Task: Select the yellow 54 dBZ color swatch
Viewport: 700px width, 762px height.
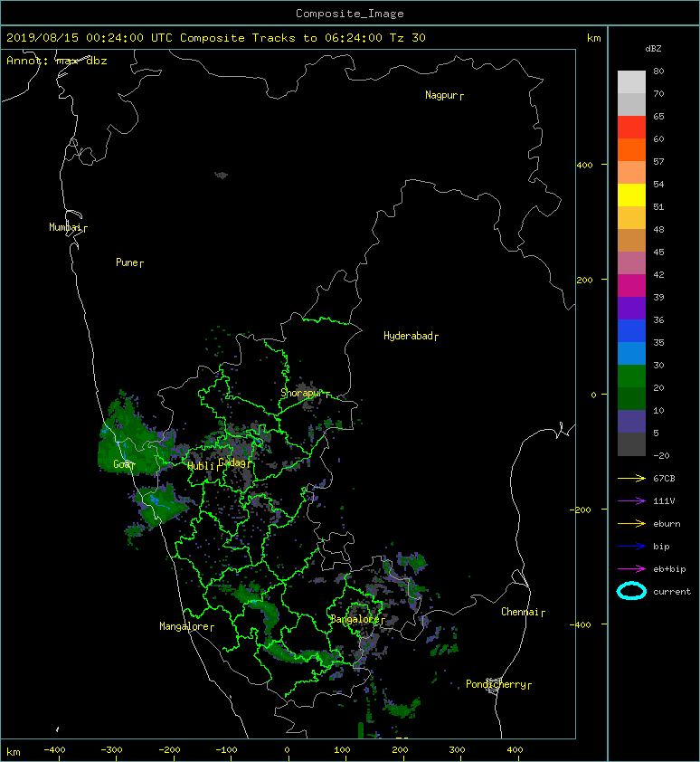Action: 631,195
